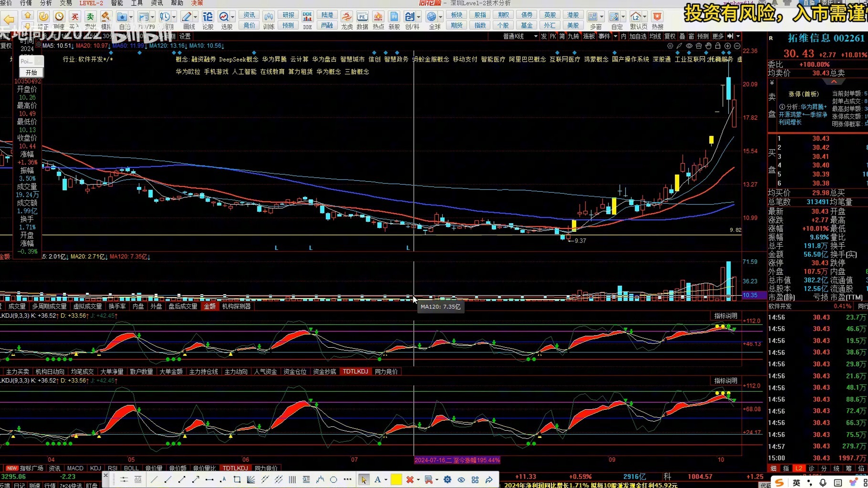Open the 热点 hot spots flame icon
This screenshot has width=868, height=488.
[x=378, y=17]
